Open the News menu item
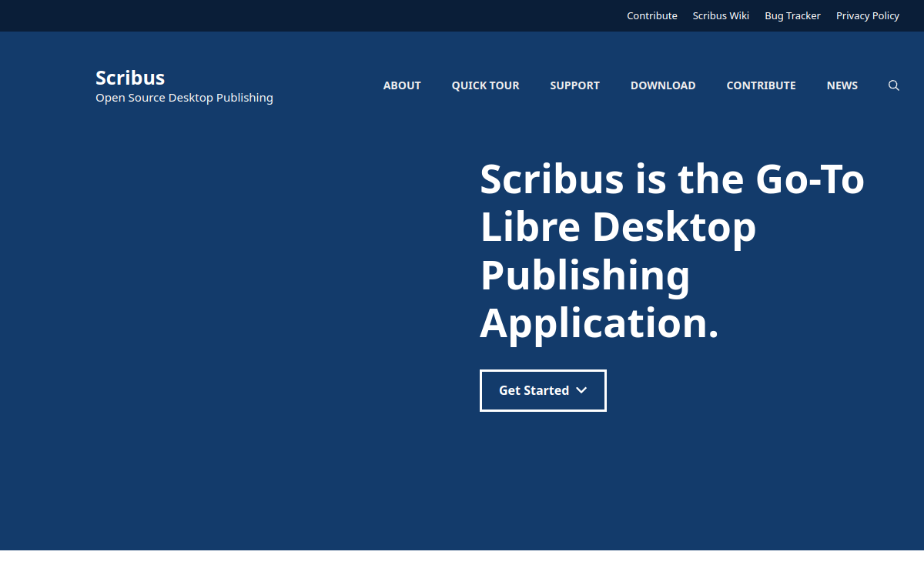The image size is (924, 585). pyautogui.click(x=842, y=85)
